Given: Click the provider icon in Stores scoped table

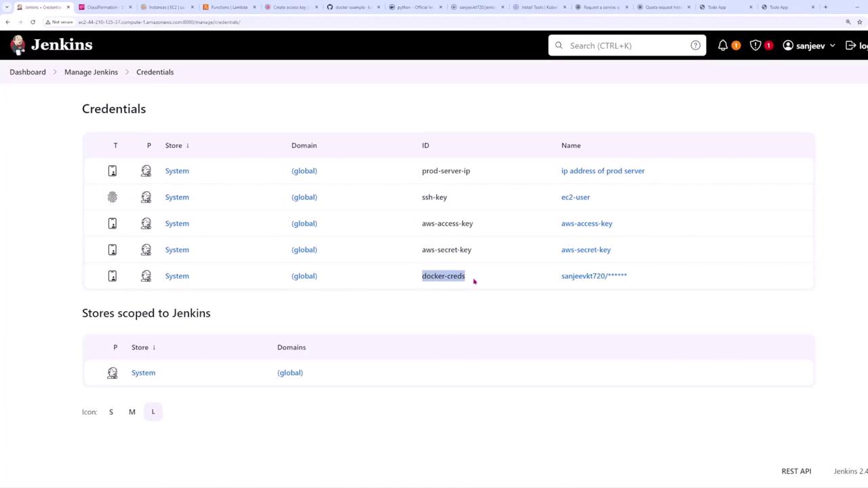Looking at the screenshot, I should coord(113,373).
